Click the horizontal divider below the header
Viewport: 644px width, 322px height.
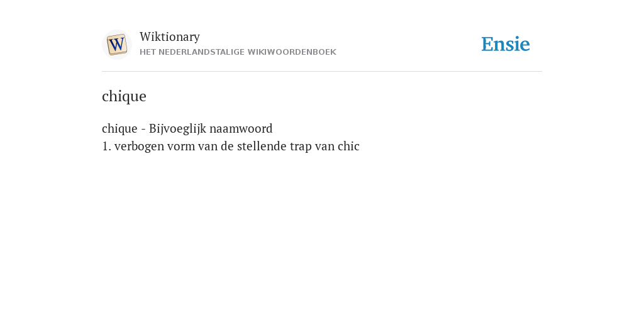pyautogui.click(x=322, y=72)
